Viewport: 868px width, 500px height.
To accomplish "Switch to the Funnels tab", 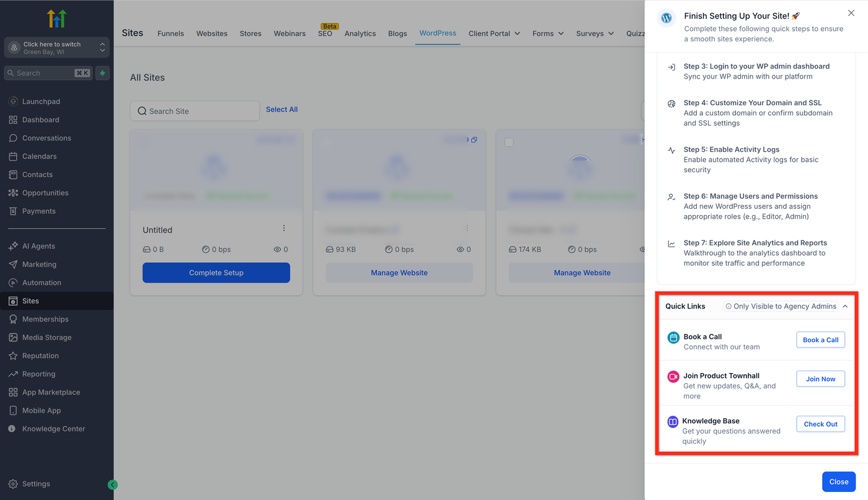I will [x=170, y=33].
